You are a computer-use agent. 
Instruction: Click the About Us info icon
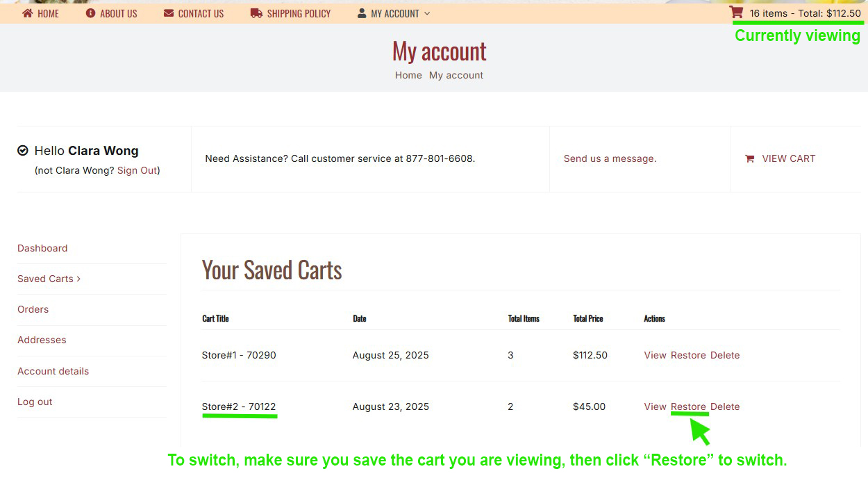tap(90, 13)
